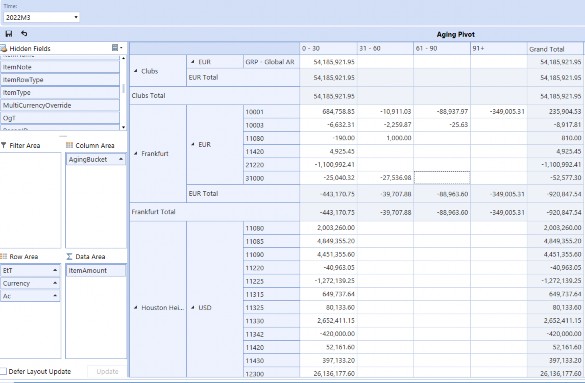Select the Frankfurt Total row header
585x383 pixels.
pos(215,212)
